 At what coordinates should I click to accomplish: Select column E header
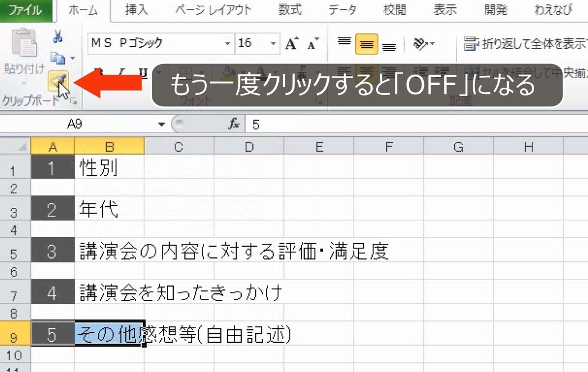[319, 146]
